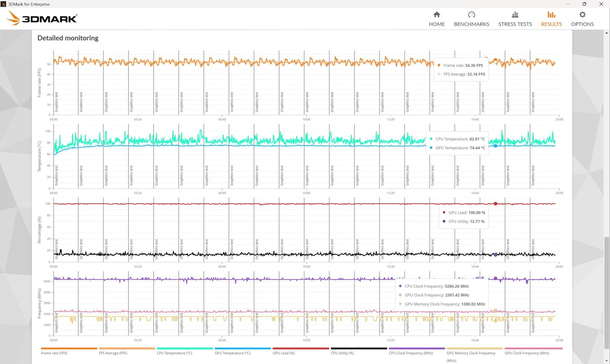Click the 3DMark app icon in title bar
This screenshot has height=364, width=610.
(x=3, y=4)
